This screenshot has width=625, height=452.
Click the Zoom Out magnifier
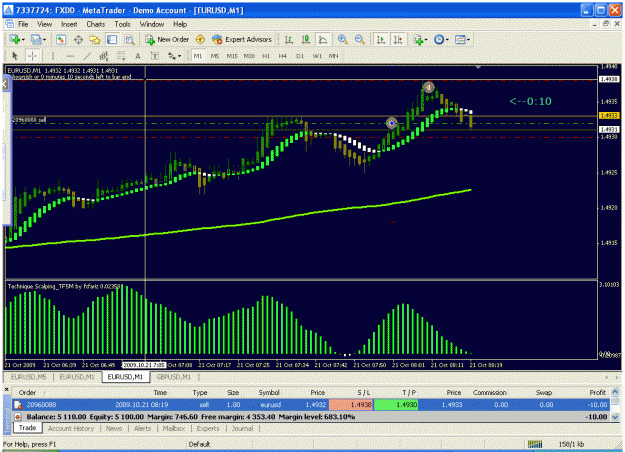click(x=359, y=39)
